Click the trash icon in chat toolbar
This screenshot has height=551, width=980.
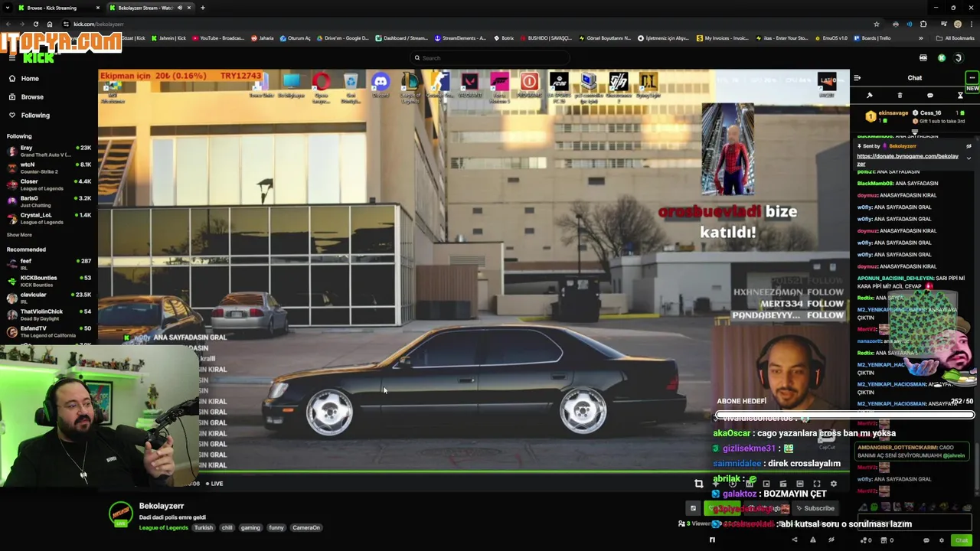900,96
